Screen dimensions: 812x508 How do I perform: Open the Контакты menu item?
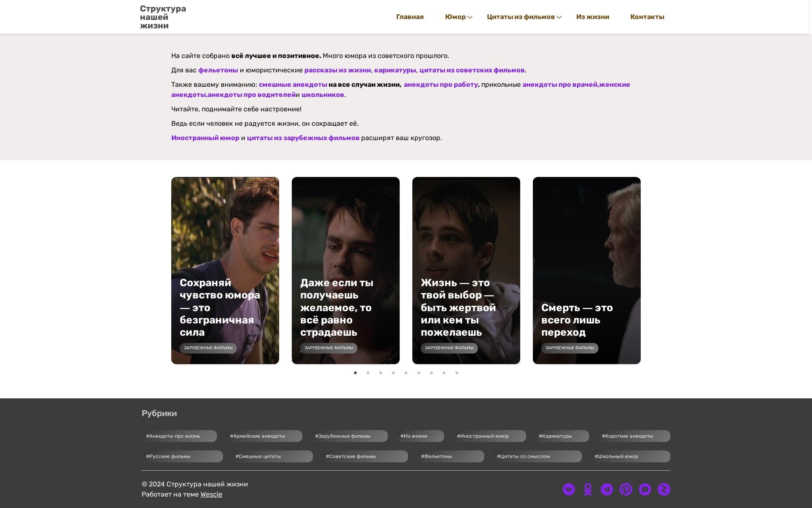[x=647, y=17]
